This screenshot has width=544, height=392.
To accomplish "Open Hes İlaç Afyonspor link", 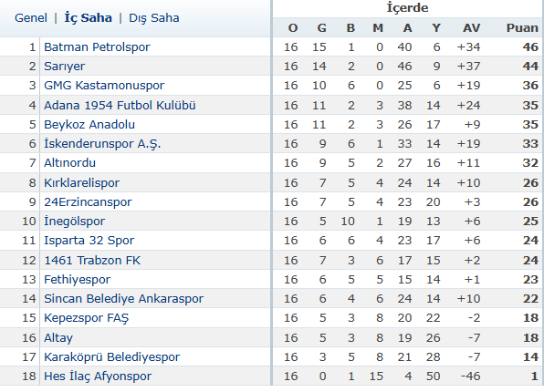I will tap(98, 377).
